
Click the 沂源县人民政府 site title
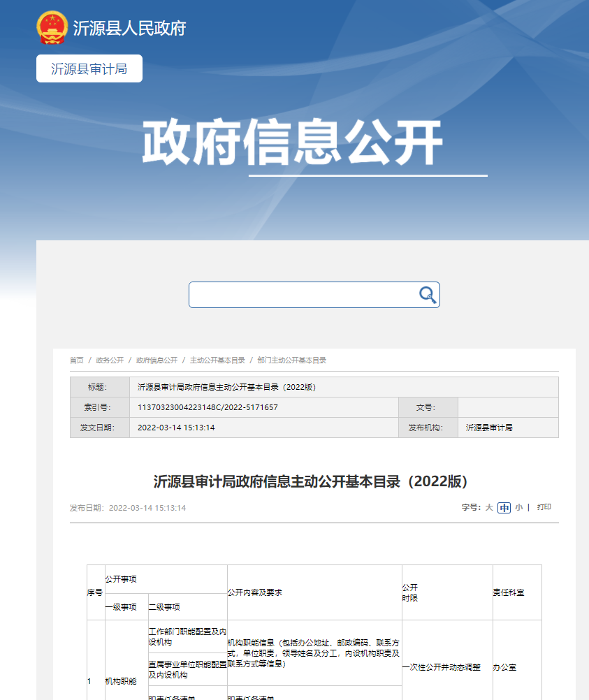pyautogui.click(x=130, y=29)
